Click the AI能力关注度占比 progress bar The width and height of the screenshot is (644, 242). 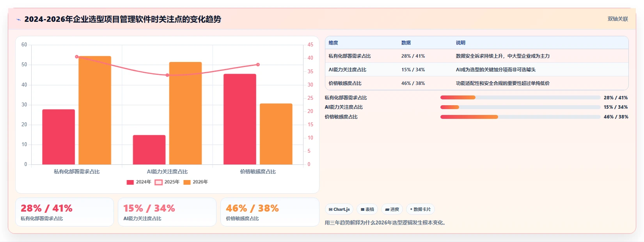[520, 107]
